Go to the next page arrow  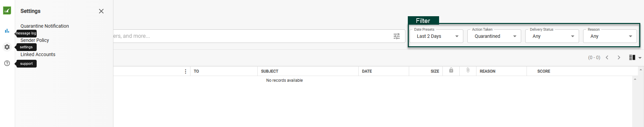[619, 57]
